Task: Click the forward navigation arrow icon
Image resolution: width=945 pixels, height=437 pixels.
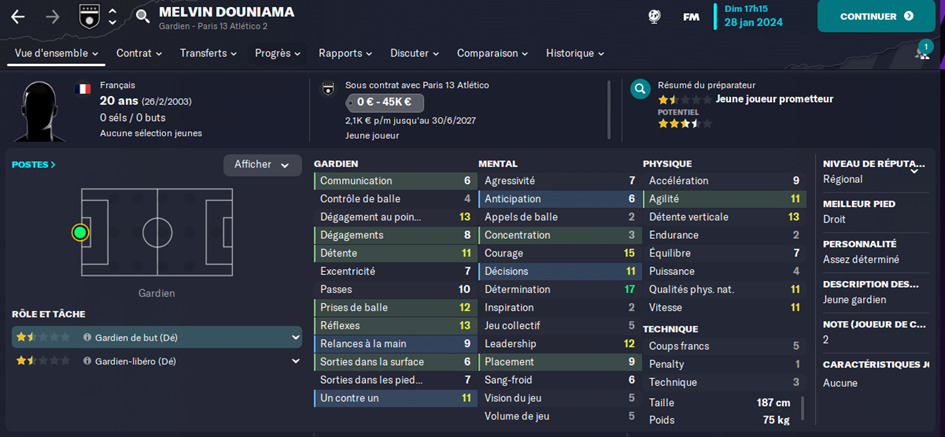Action: tap(52, 17)
